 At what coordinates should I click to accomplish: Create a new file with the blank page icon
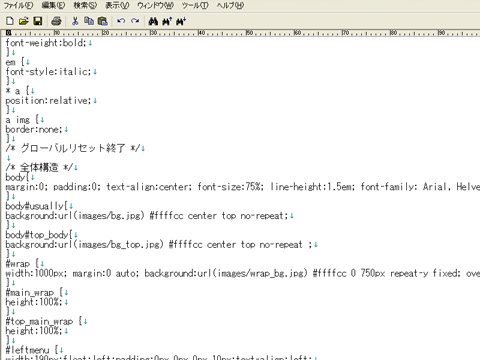[10, 21]
